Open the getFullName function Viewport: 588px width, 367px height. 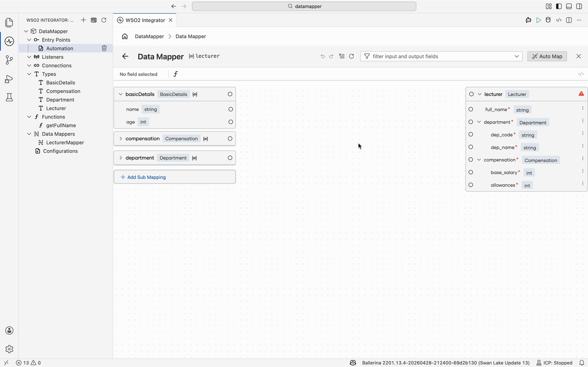61,125
